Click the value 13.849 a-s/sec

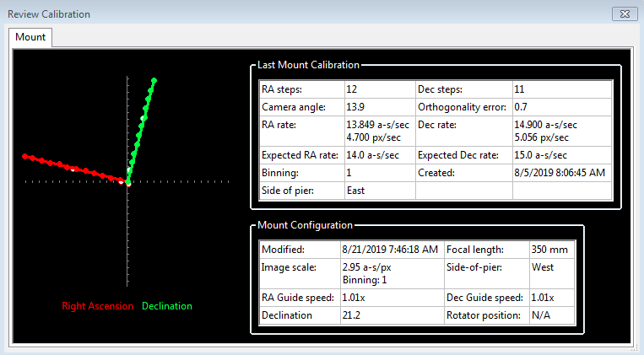tap(377, 125)
